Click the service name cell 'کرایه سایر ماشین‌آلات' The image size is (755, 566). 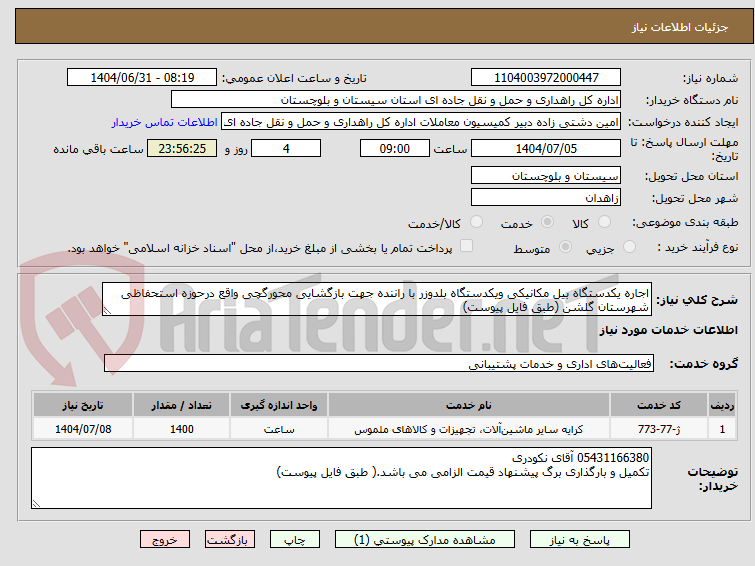click(469, 429)
